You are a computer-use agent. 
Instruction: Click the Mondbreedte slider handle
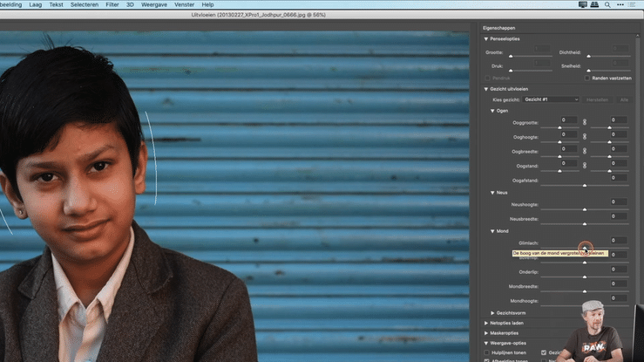585,291
